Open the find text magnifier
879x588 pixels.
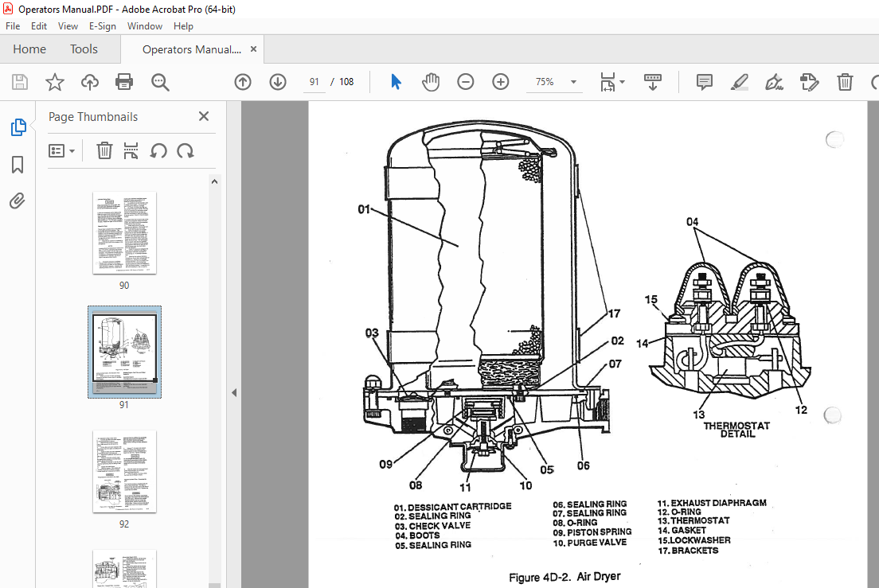(160, 82)
